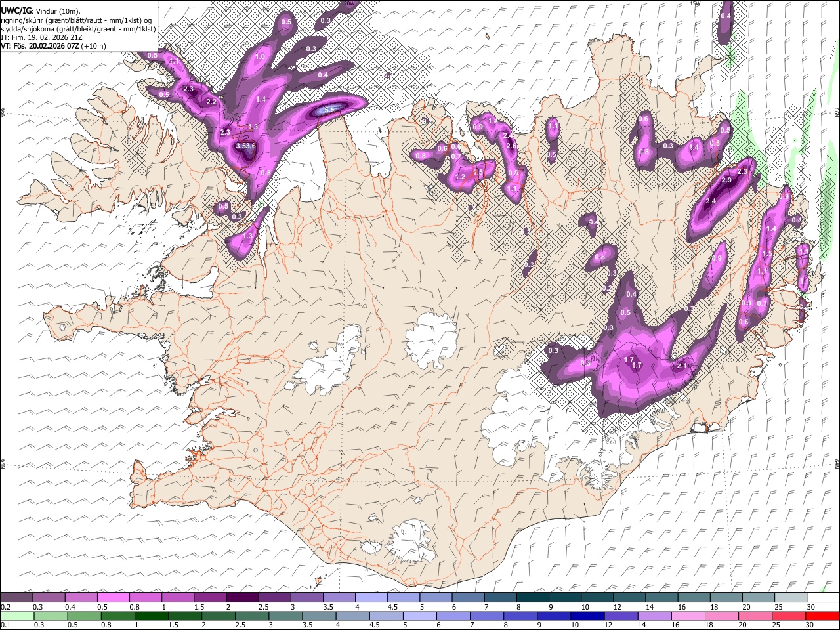Click the '(+10 h)' forecast offset text
The width and height of the screenshot is (840, 630).
click(x=94, y=46)
